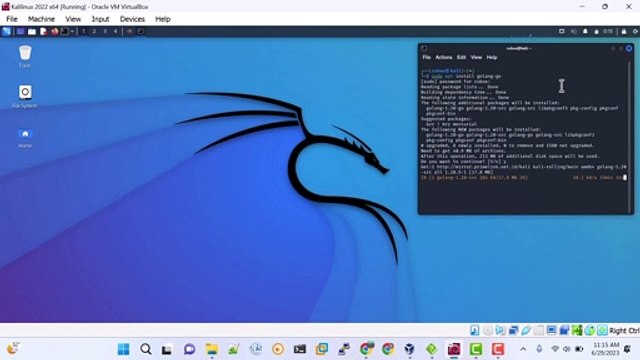Close the terminal window with blue button
This screenshot has height=360, width=640.
629,48
